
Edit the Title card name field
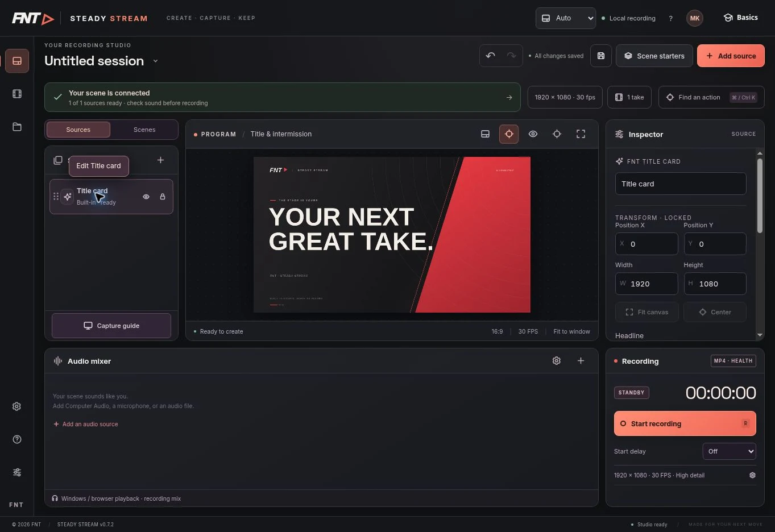pos(681,184)
